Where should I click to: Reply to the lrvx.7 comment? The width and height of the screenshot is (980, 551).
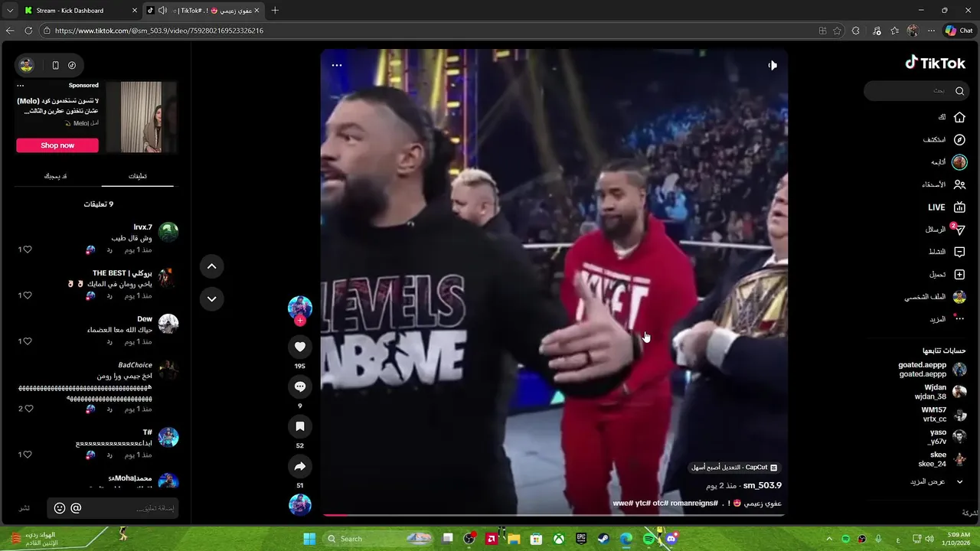[x=109, y=250]
